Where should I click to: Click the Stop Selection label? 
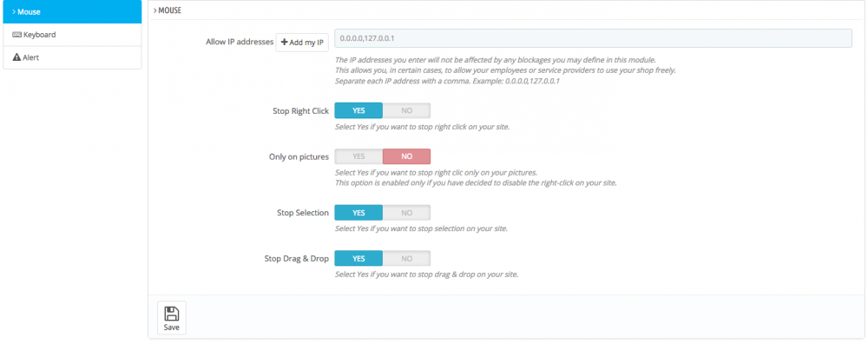(303, 213)
